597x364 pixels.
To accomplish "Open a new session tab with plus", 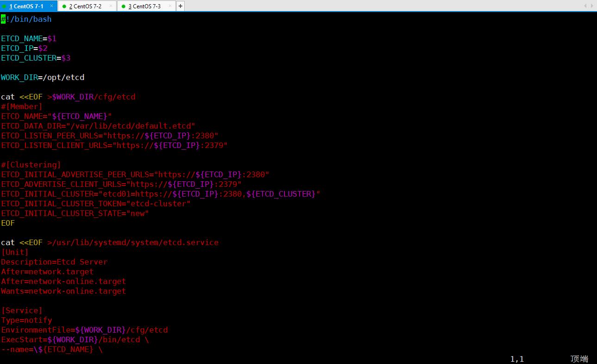I will [x=180, y=6].
